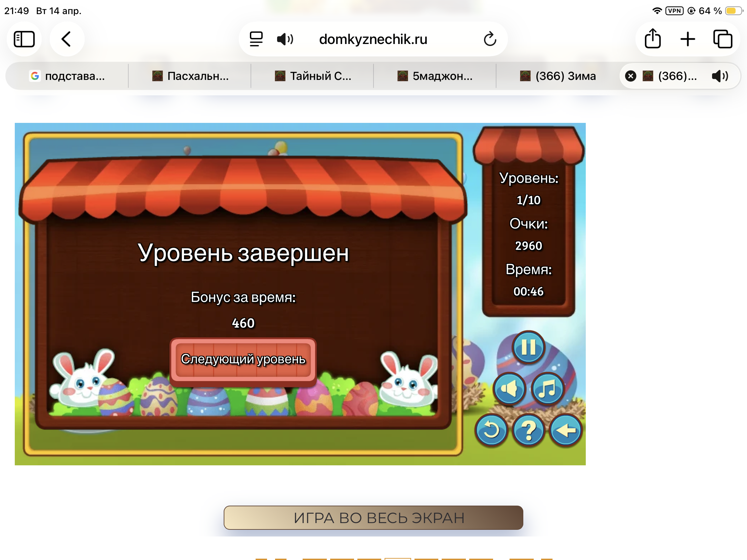
Task: Reload the domkyznechik.ru page
Action: (x=490, y=39)
